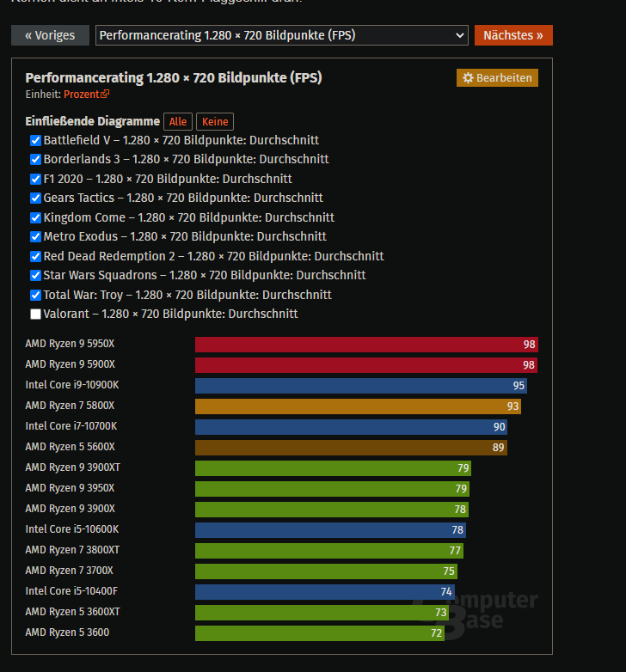Uncheck Gears Tactics diagram checkbox
Screen dimensions: 626x672
35,198
